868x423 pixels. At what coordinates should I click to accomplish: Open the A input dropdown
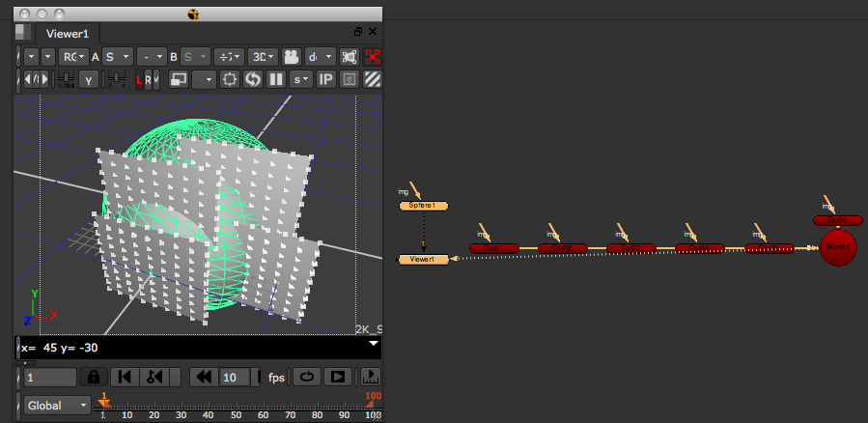[121, 57]
